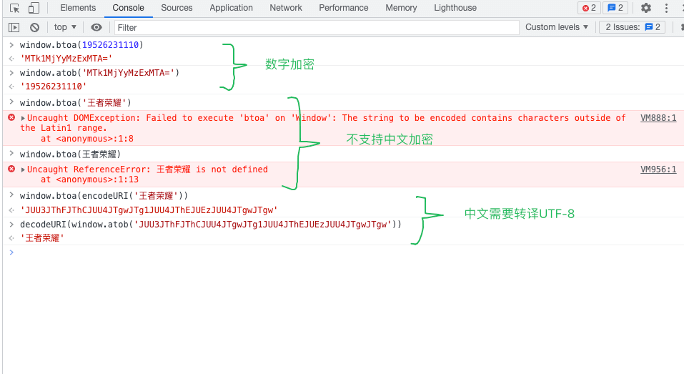The image size is (684, 374).
Task: Toggle the device toolbar icon
Action: click(x=34, y=8)
